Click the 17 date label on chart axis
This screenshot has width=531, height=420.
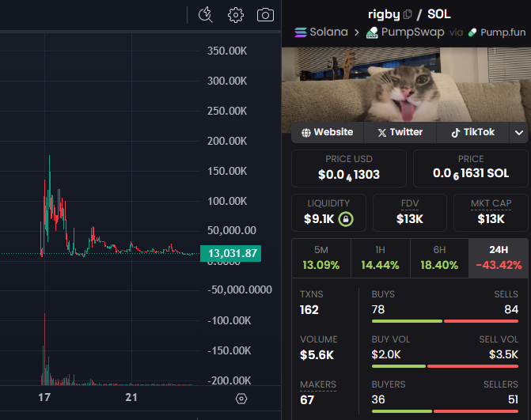click(x=44, y=397)
